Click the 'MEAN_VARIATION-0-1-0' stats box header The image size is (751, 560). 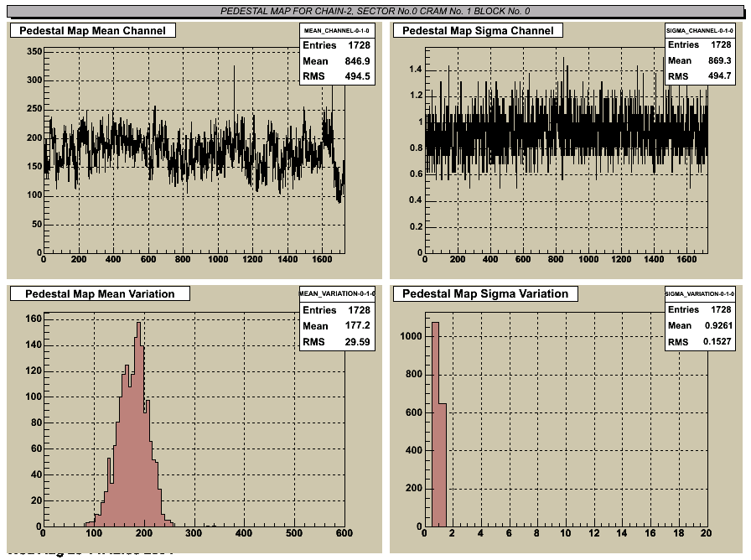point(337,293)
